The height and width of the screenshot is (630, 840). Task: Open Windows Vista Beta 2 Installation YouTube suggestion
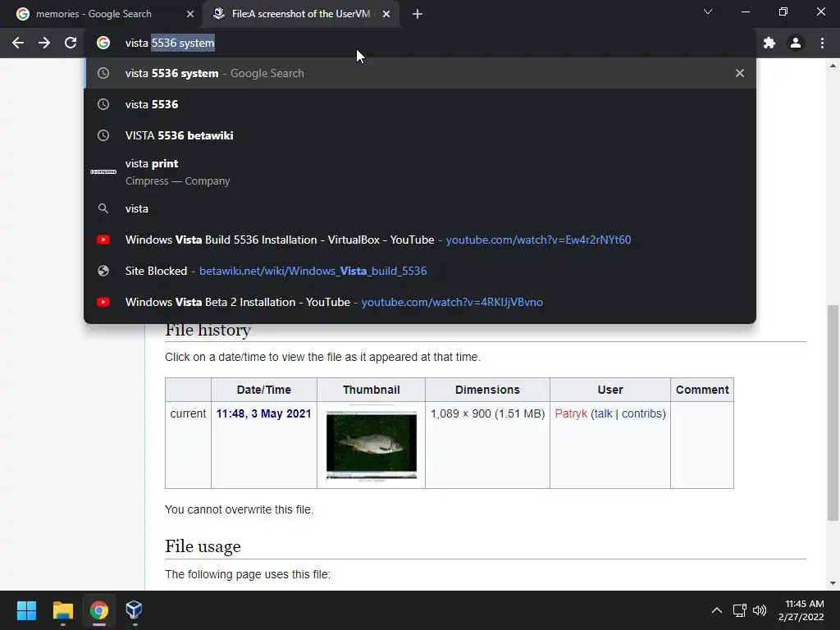click(420, 302)
